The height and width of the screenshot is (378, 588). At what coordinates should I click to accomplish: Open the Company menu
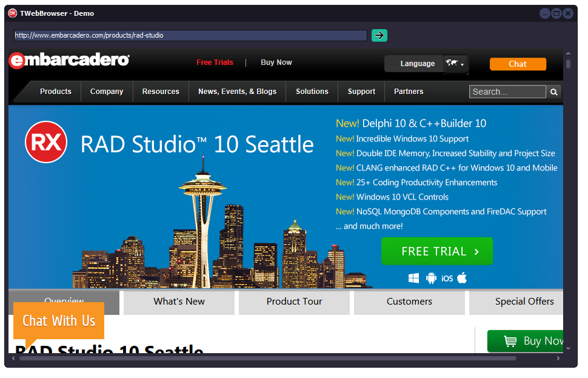(107, 92)
